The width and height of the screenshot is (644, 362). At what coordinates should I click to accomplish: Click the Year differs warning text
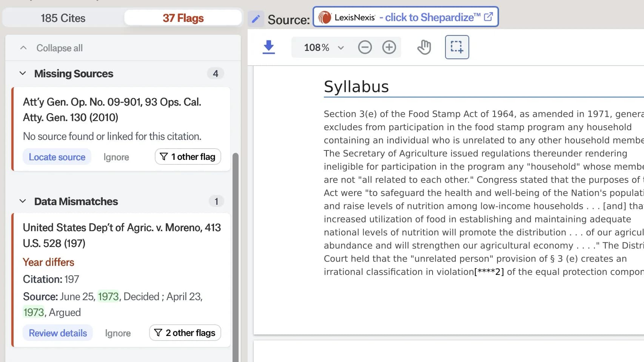(48, 262)
